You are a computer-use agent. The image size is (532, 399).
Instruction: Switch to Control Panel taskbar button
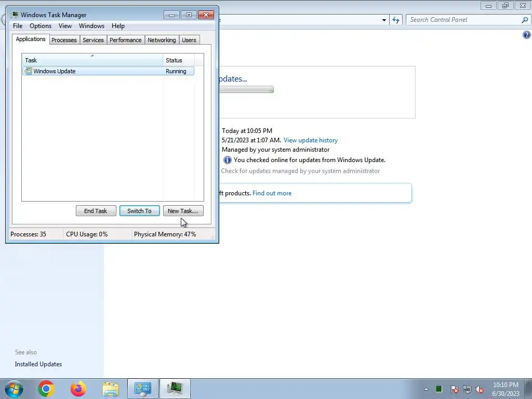143,389
